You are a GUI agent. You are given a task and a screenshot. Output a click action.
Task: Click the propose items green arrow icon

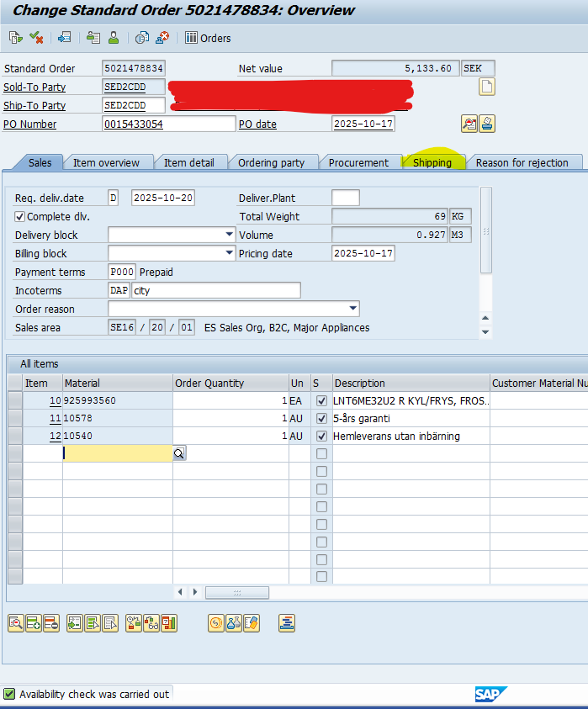pos(75,623)
